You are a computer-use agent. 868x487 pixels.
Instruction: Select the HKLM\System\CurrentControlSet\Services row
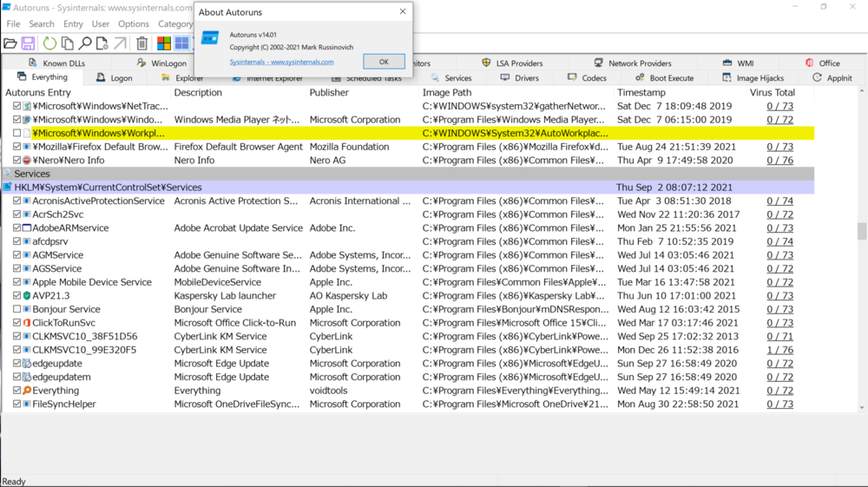409,187
